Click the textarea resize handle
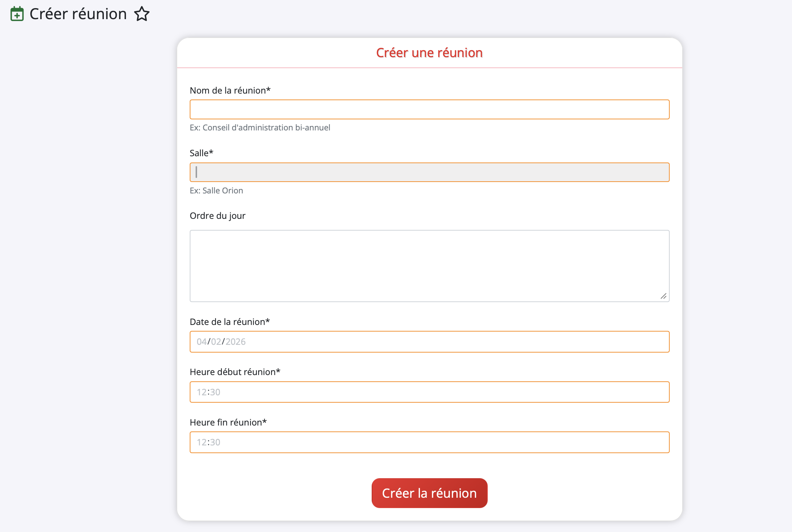Screen dimensions: 792x532 pos(663,296)
